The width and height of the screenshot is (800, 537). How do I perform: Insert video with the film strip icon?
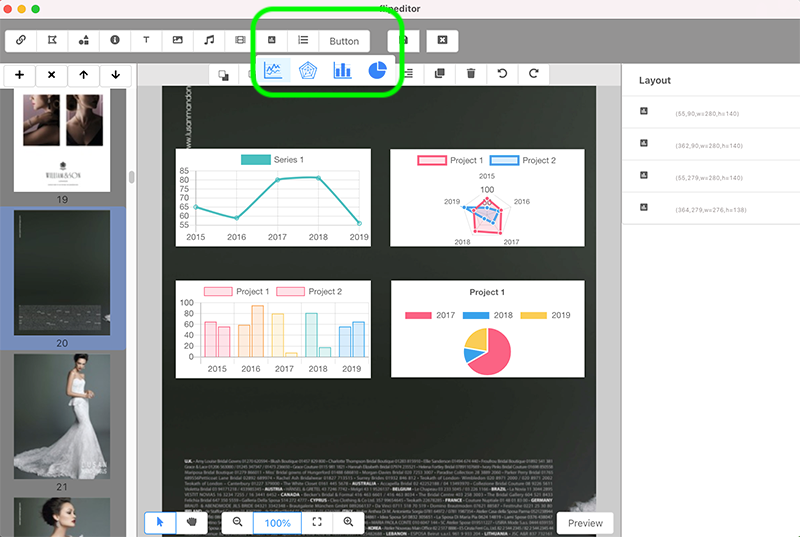point(240,40)
